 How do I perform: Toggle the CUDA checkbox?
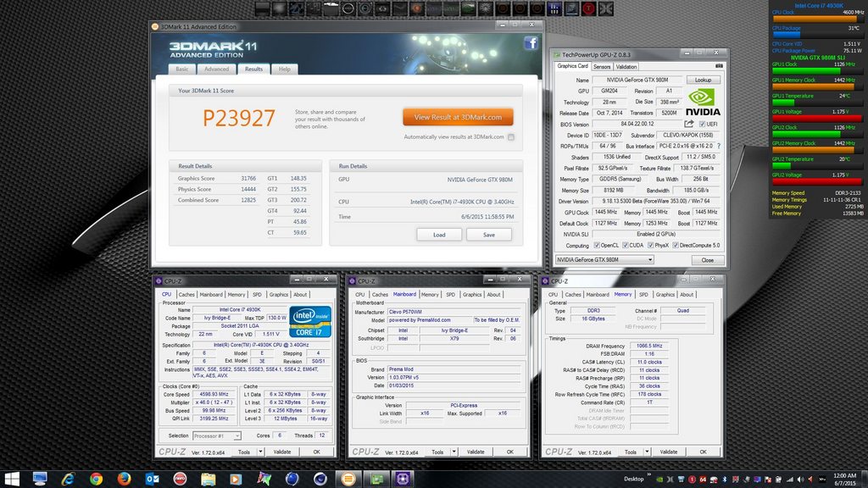[626, 245]
